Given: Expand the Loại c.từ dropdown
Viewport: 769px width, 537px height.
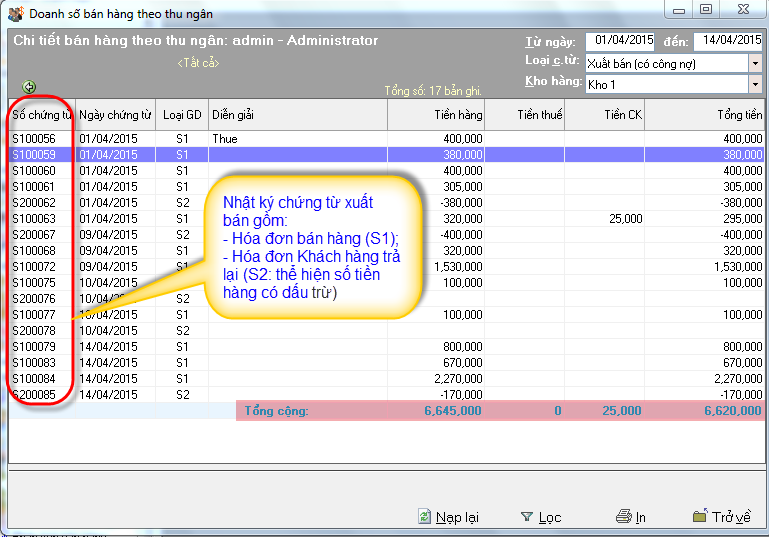Looking at the screenshot, I should click(754, 63).
